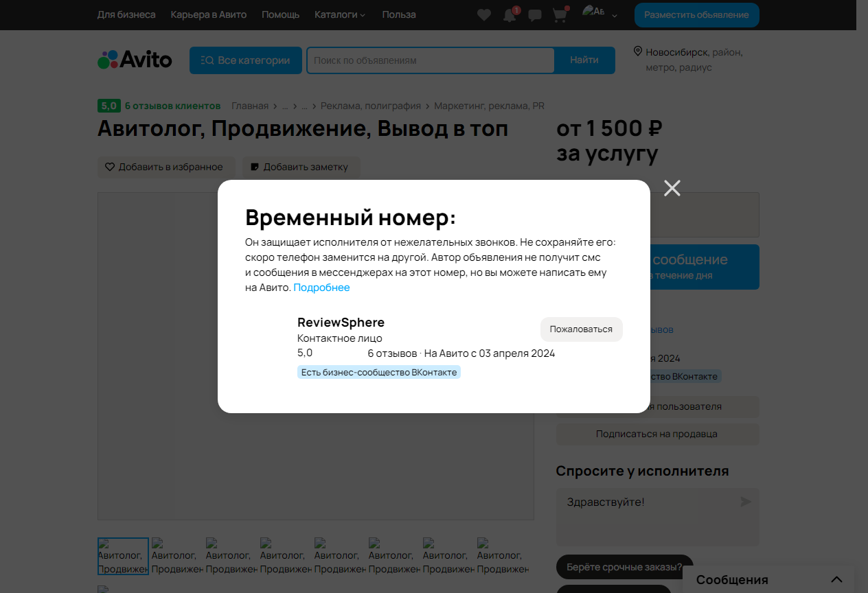Click Пожаловаться button in dialog
The height and width of the screenshot is (593, 868).
(x=581, y=329)
